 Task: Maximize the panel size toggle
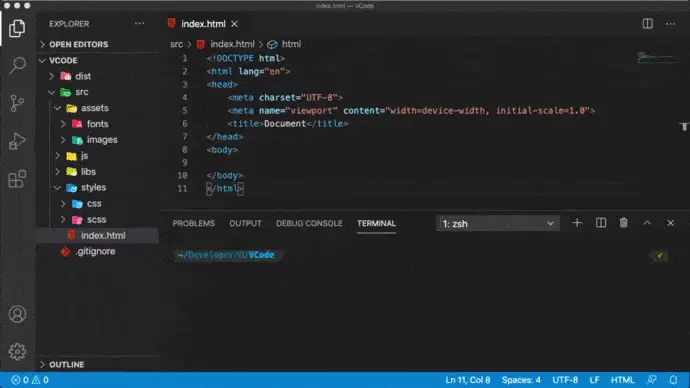coord(647,223)
